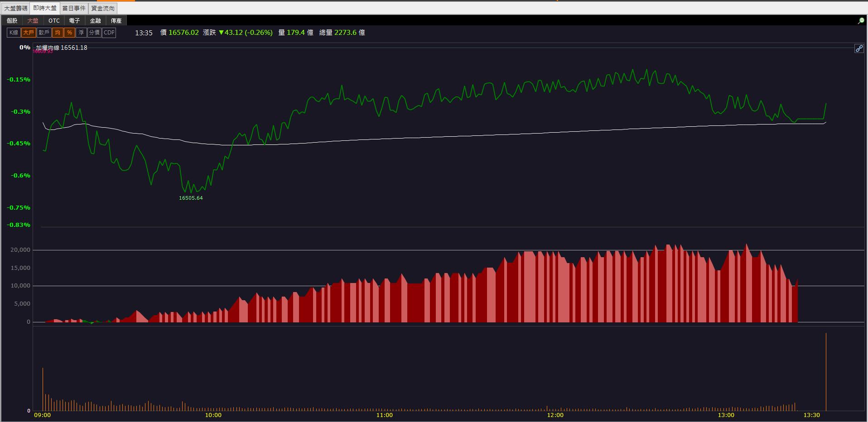Select the 金融 sector category
The width and height of the screenshot is (868, 422).
point(96,21)
